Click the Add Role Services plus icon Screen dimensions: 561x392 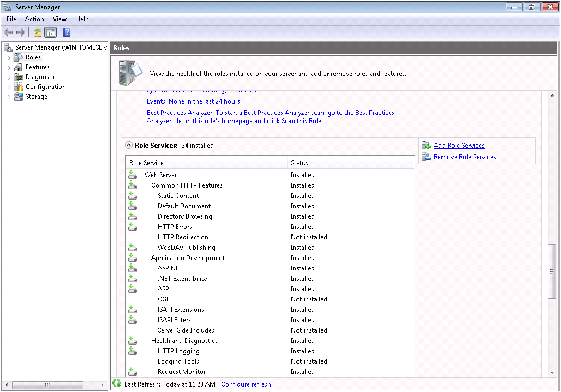(426, 146)
